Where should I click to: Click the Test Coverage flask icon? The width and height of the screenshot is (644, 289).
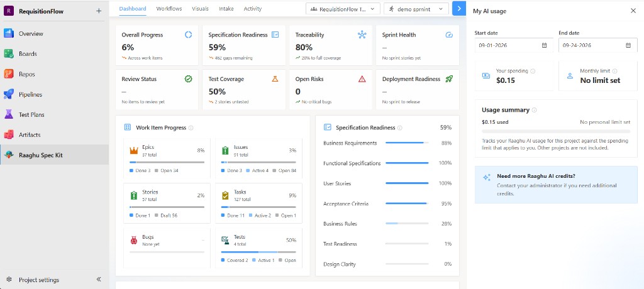(275, 79)
